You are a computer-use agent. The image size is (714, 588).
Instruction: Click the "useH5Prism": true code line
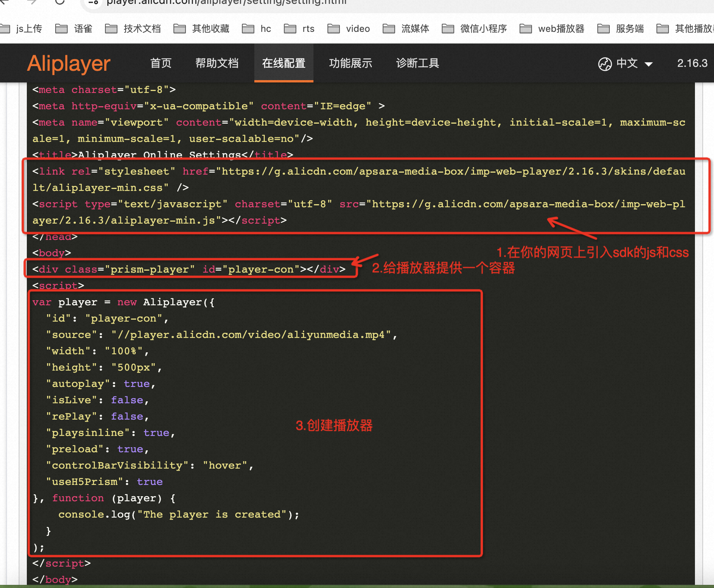pos(104,482)
